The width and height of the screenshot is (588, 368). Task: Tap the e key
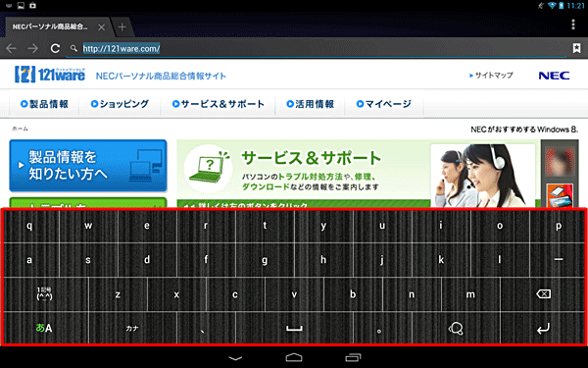click(x=147, y=226)
